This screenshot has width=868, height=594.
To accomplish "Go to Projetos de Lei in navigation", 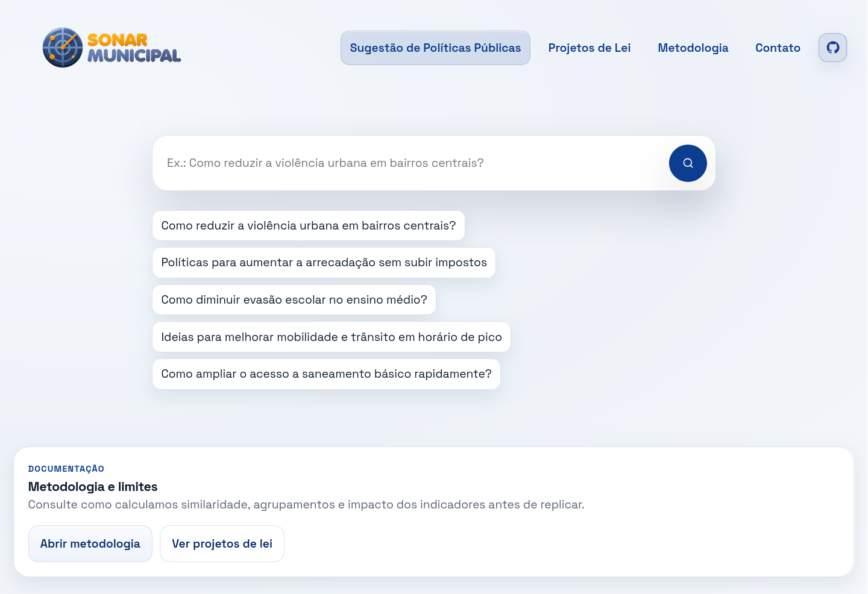I will pyautogui.click(x=589, y=48).
